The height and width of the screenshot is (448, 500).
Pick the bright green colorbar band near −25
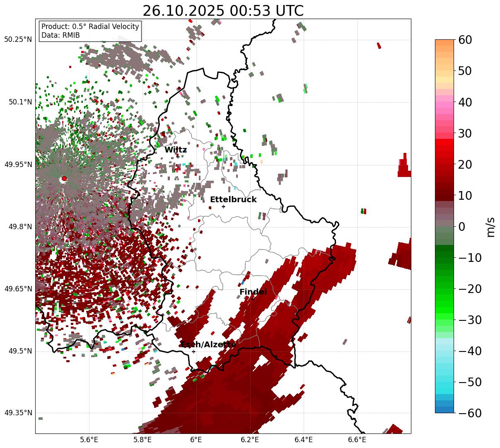pos(444,305)
